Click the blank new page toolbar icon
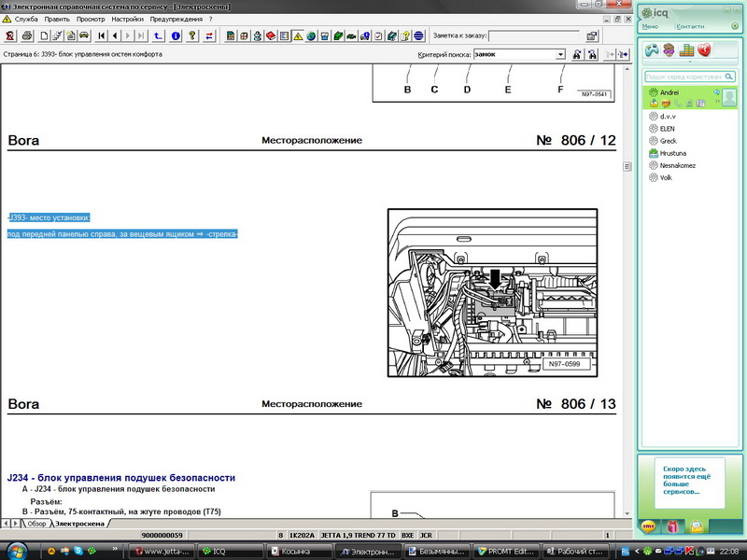Image resolution: width=747 pixels, height=560 pixels. tap(44, 35)
